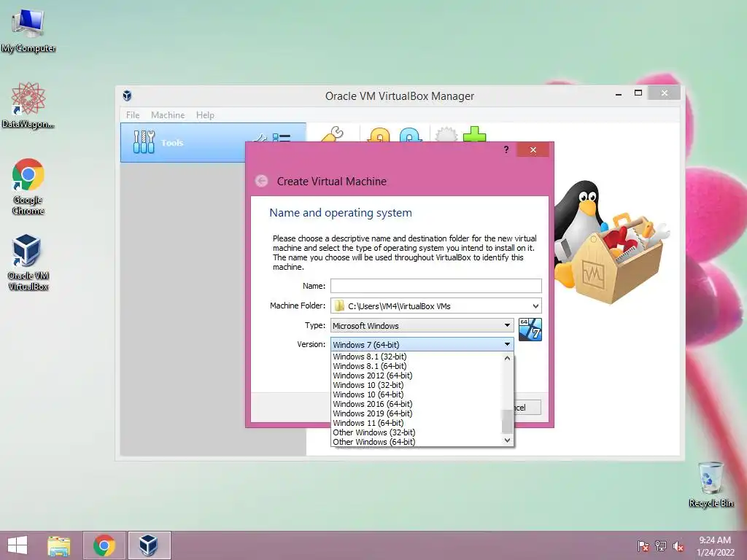The image size is (747, 560).
Task: Open the My Computer desktop icon
Action: (x=28, y=31)
